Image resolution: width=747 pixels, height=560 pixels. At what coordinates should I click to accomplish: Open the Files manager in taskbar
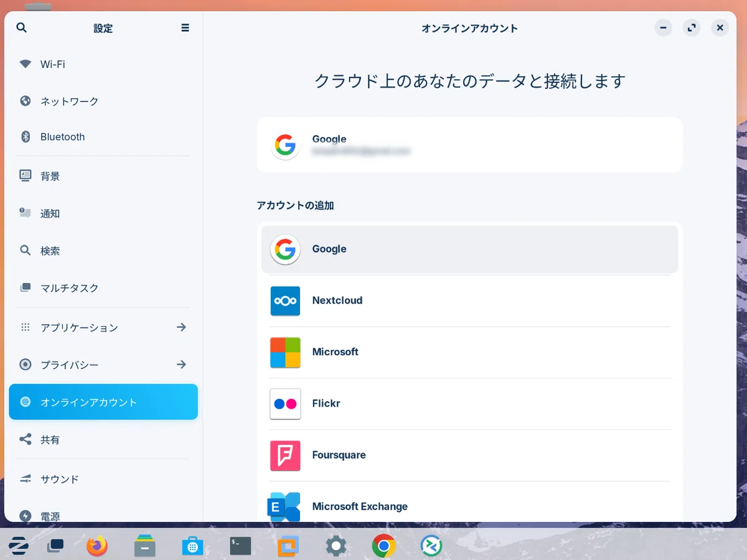(x=145, y=546)
